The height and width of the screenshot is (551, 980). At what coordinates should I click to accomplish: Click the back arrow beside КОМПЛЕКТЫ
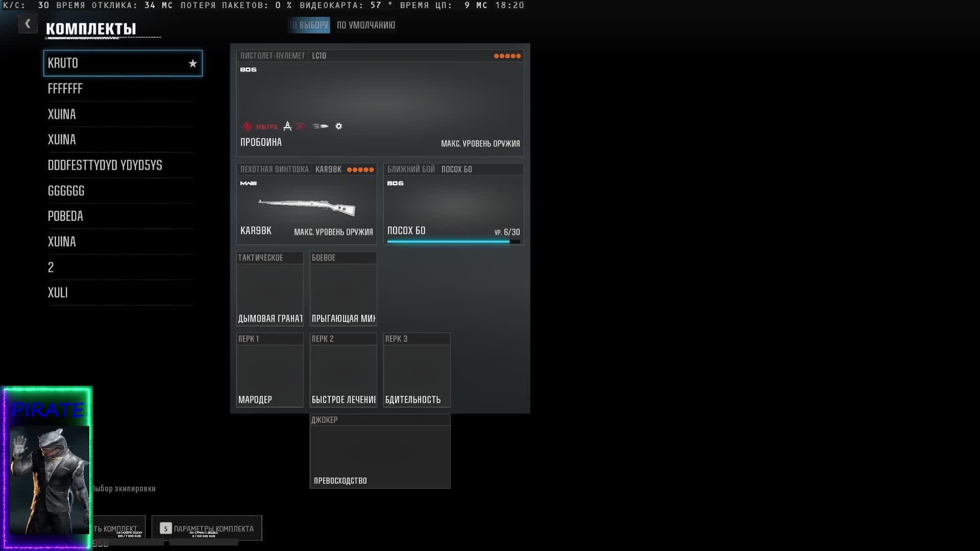coord(28,23)
